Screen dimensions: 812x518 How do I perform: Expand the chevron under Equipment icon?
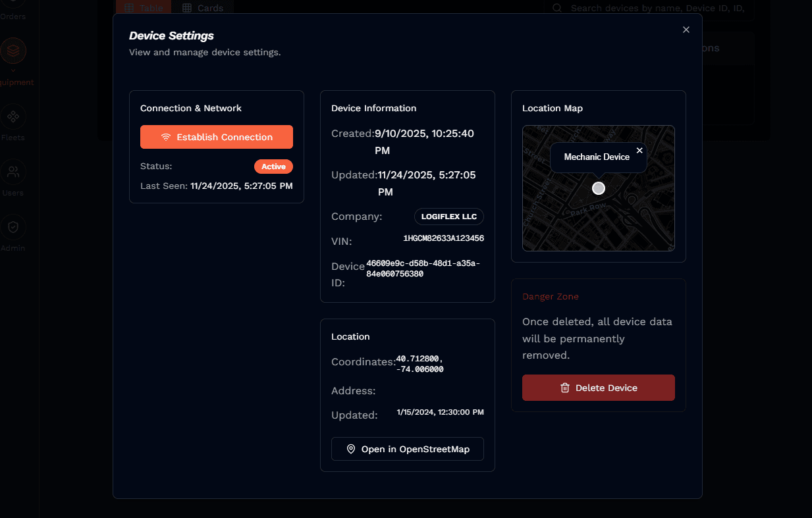[13, 70]
